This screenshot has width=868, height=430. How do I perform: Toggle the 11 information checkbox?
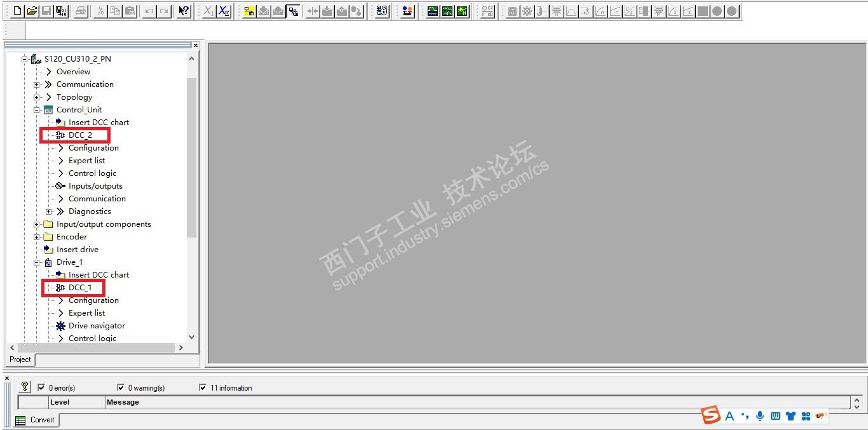click(203, 387)
